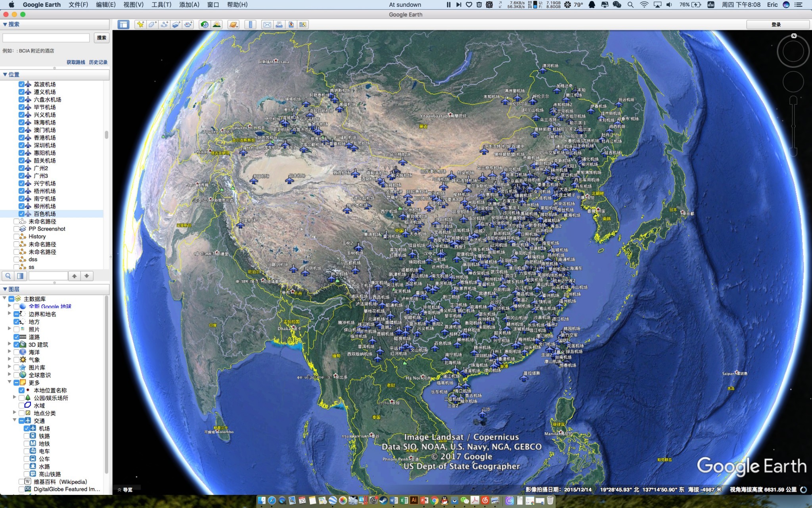Open the macOS notification center icon

pos(799,5)
